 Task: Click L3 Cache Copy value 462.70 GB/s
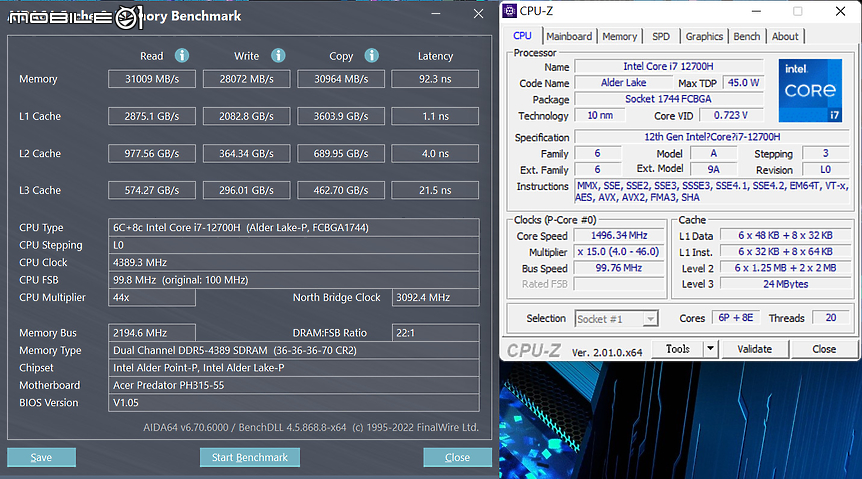(341, 190)
